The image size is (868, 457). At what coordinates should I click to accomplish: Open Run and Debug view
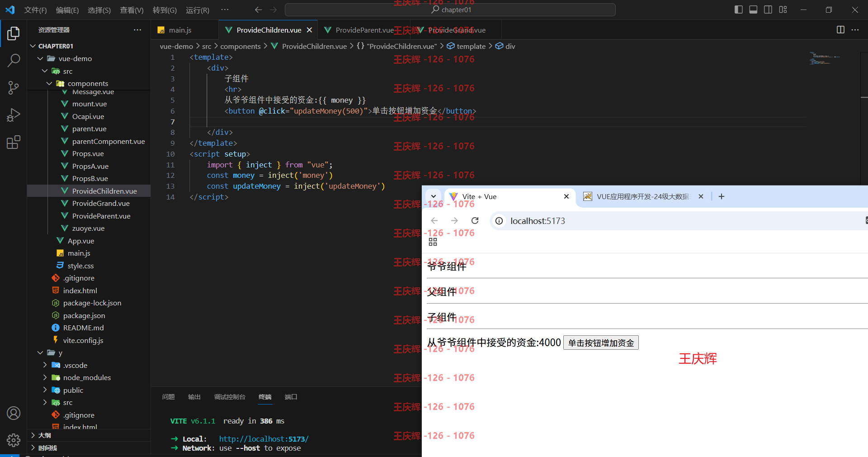click(14, 115)
